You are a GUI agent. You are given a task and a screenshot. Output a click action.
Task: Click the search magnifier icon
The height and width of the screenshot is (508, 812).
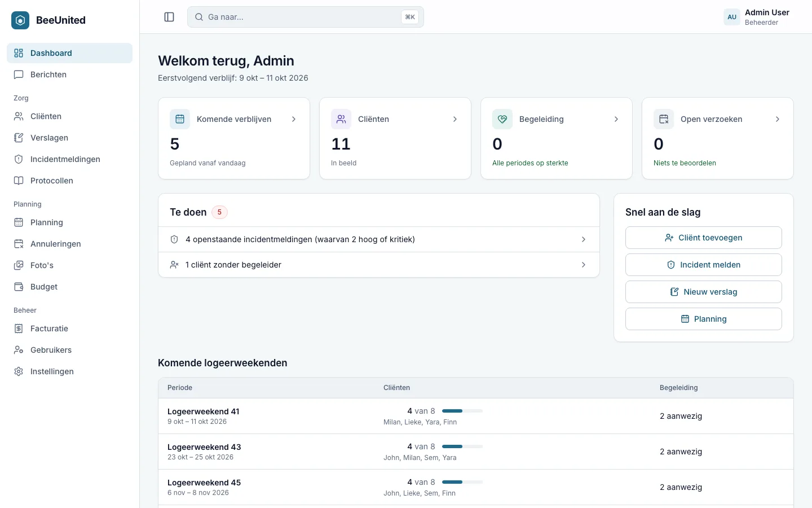(x=199, y=17)
